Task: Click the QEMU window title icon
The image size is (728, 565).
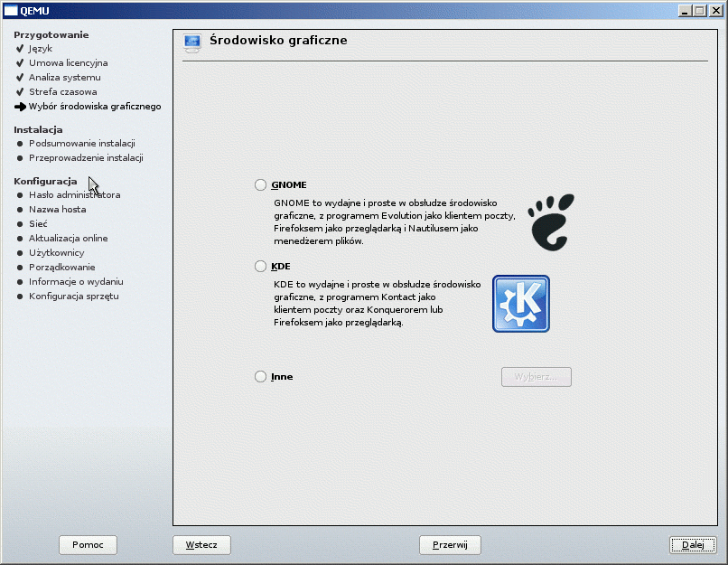Action: point(10,10)
